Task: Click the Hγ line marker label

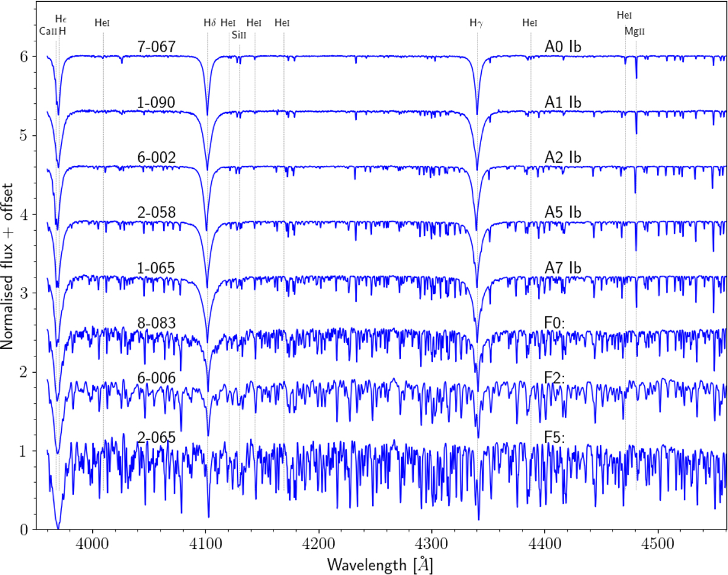Action: [x=477, y=23]
